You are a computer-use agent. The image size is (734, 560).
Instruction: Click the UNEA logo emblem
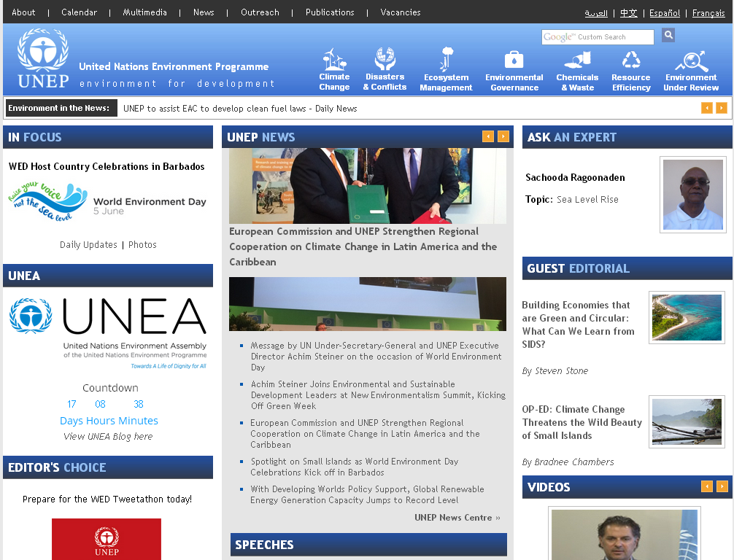[31, 316]
